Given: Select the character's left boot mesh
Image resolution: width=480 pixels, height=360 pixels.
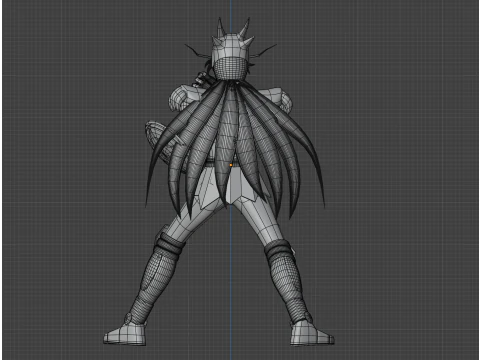Looking at the screenshot, I should tap(125, 334).
